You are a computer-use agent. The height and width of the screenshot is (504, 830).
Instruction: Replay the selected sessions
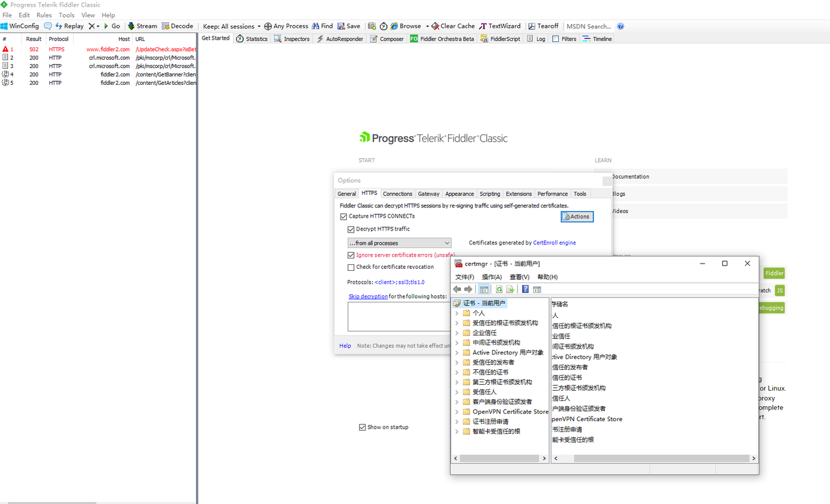(69, 27)
